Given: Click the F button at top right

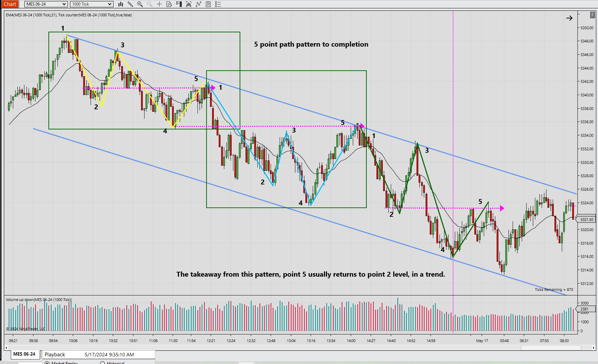Looking at the screenshot, I should (x=592, y=15).
